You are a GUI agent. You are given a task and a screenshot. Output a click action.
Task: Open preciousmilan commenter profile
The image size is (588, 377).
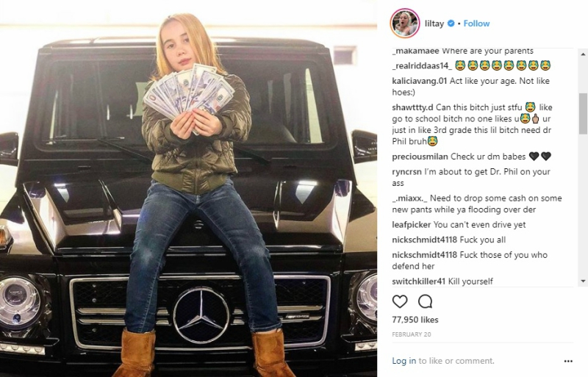point(420,157)
